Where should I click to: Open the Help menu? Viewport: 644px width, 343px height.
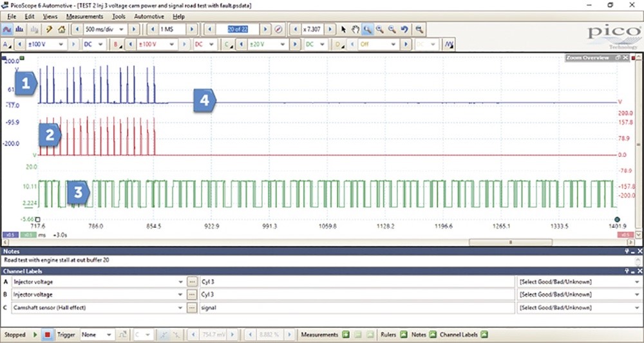pos(178,17)
